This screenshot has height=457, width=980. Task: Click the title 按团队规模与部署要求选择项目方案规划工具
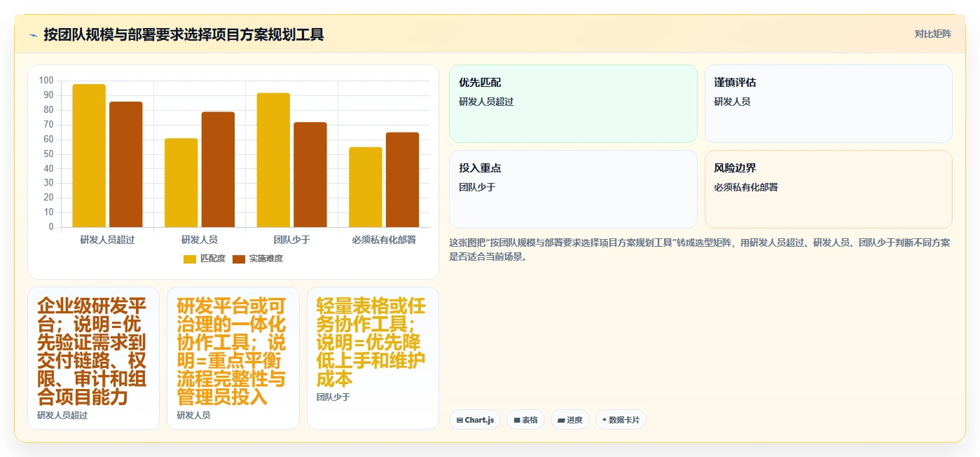tap(184, 34)
